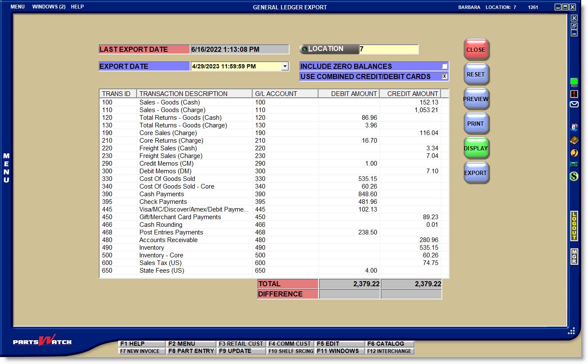The image size is (588, 364).
Task: Click inside the Location input field
Action: (x=388, y=49)
